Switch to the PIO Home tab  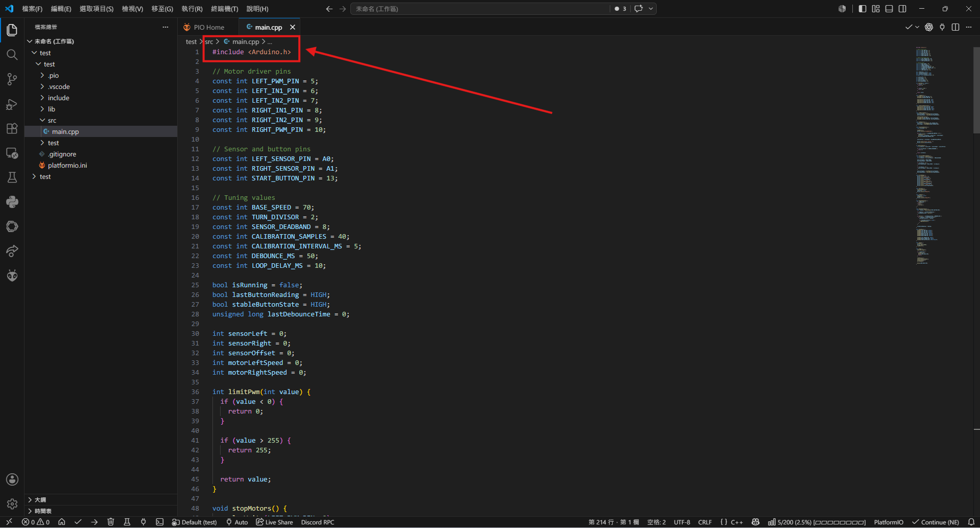[209, 27]
